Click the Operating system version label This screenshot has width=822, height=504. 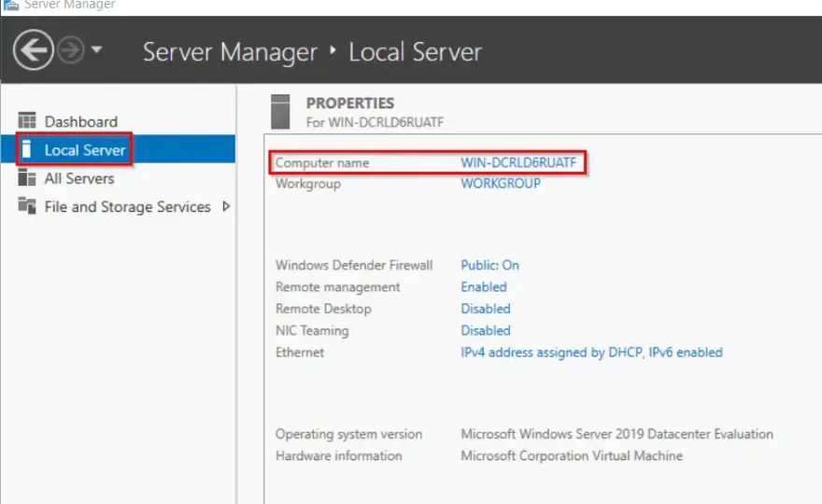tap(348, 434)
